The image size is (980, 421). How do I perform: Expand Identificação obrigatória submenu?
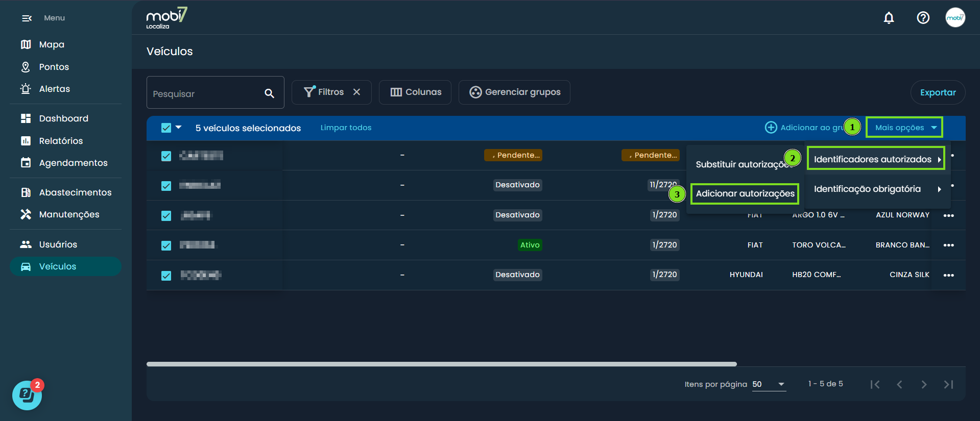(877, 189)
